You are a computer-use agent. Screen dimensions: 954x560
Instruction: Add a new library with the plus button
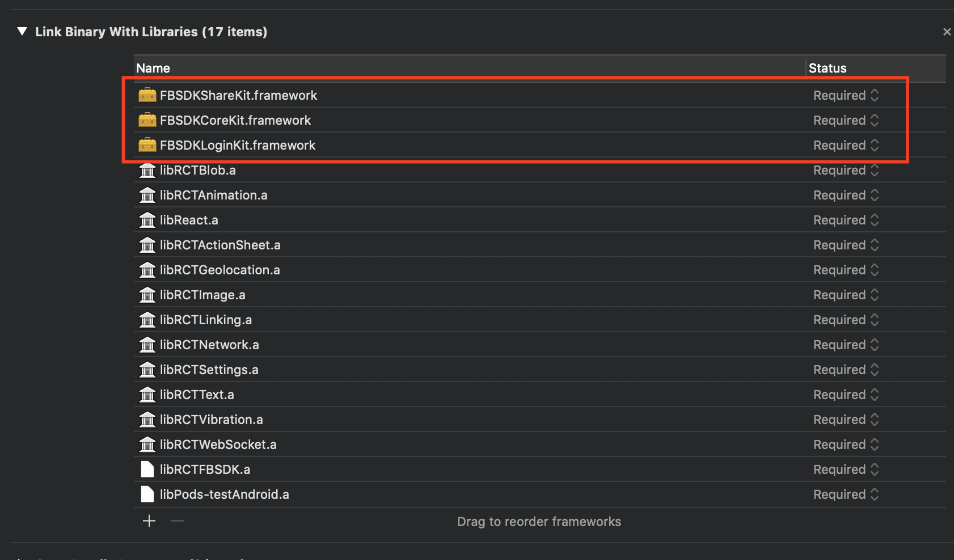coord(149,521)
